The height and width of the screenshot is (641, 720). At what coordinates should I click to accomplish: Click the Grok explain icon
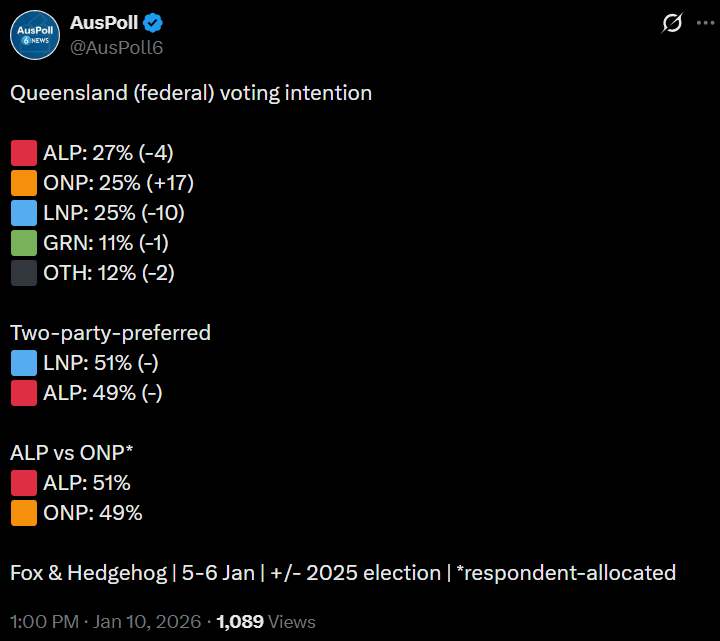[672, 23]
